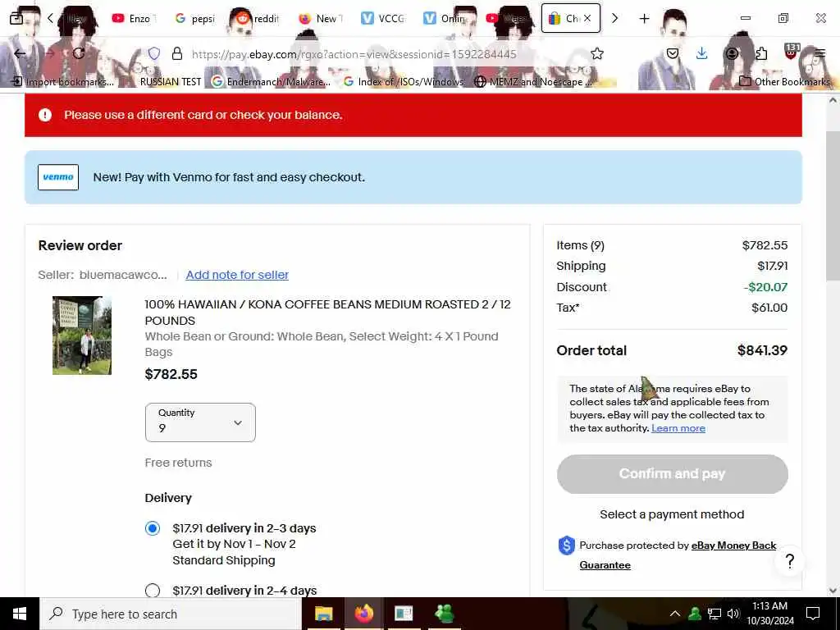840x630 pixels.
Task: Show site security info via padlock icon
Action: (x=177, y=53)
